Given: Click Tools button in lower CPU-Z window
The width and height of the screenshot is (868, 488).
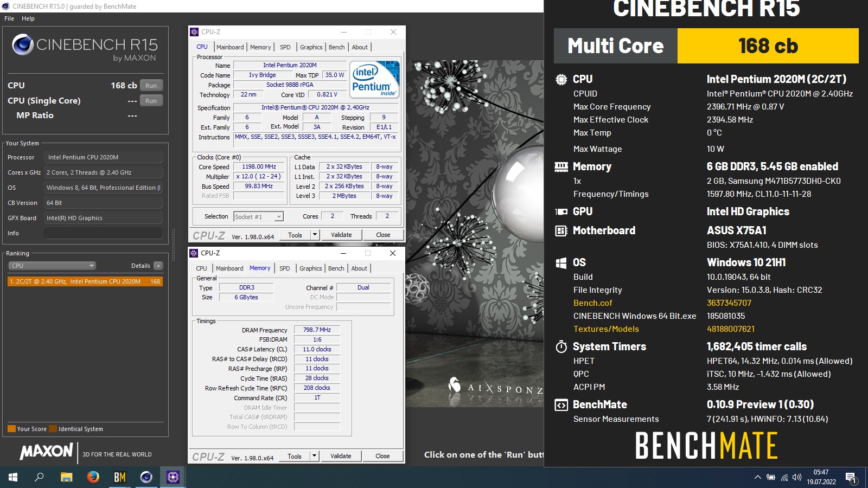Looking at the screenshot, I should 295,456.
